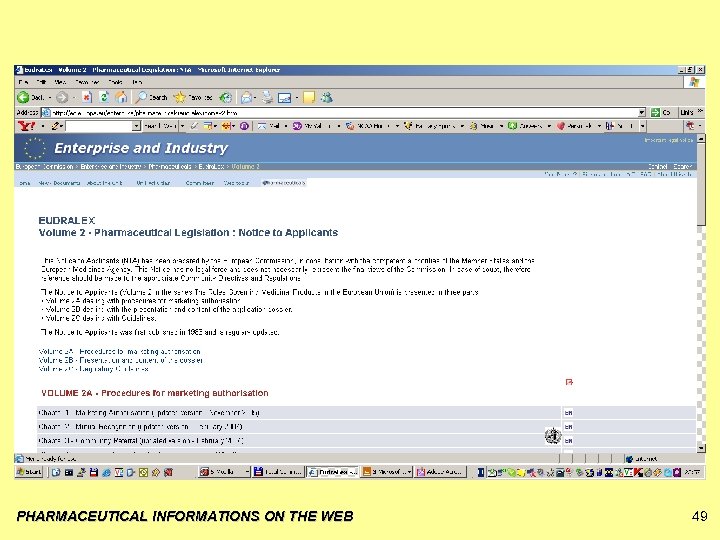Click Volume 2A Procedures for marketing authorisation link
Screen dimensions: 720x540
pyautogui.click(x=120, y=352)
